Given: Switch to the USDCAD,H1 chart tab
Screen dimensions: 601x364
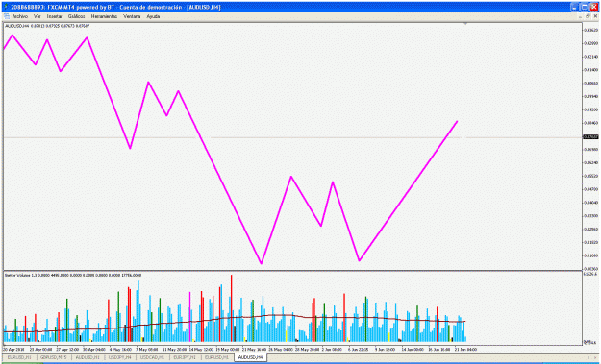Looking at the screenshot, I should (153, 357).
